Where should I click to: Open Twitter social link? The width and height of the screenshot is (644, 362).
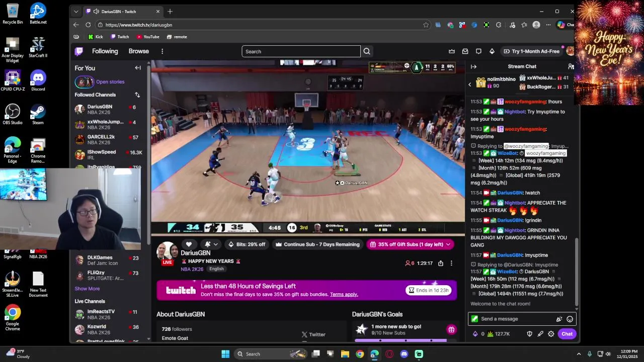(x=313, y=334)
